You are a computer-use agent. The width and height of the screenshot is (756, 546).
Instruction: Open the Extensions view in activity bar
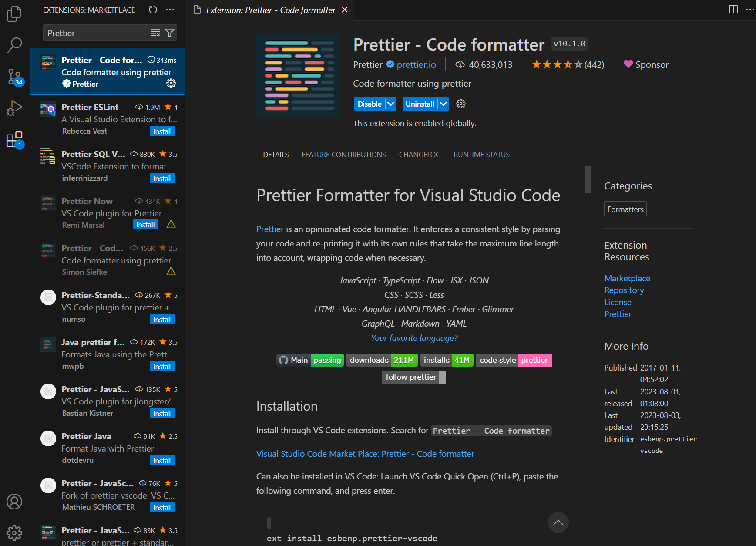(x=14, y=140)
